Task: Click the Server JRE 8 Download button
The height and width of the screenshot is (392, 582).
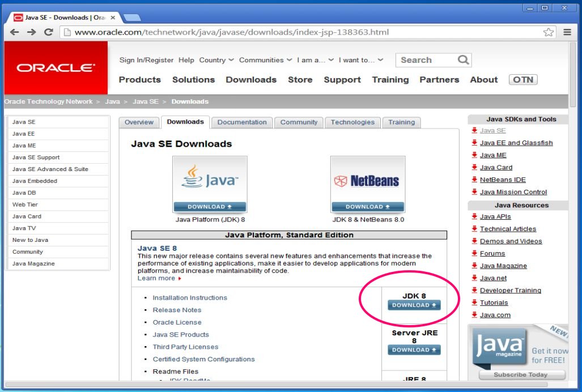Action: click(x=414, y=350)
